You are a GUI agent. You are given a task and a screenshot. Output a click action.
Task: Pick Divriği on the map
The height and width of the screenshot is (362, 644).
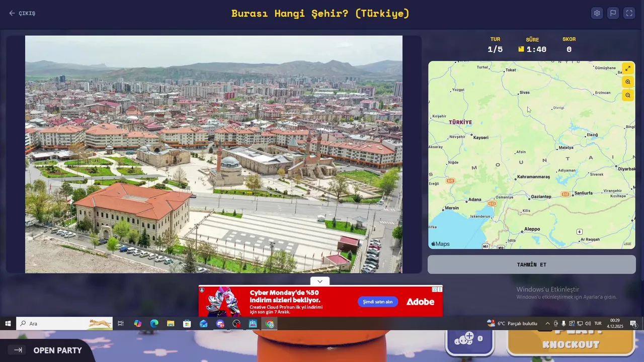click(x=558, y=108)
